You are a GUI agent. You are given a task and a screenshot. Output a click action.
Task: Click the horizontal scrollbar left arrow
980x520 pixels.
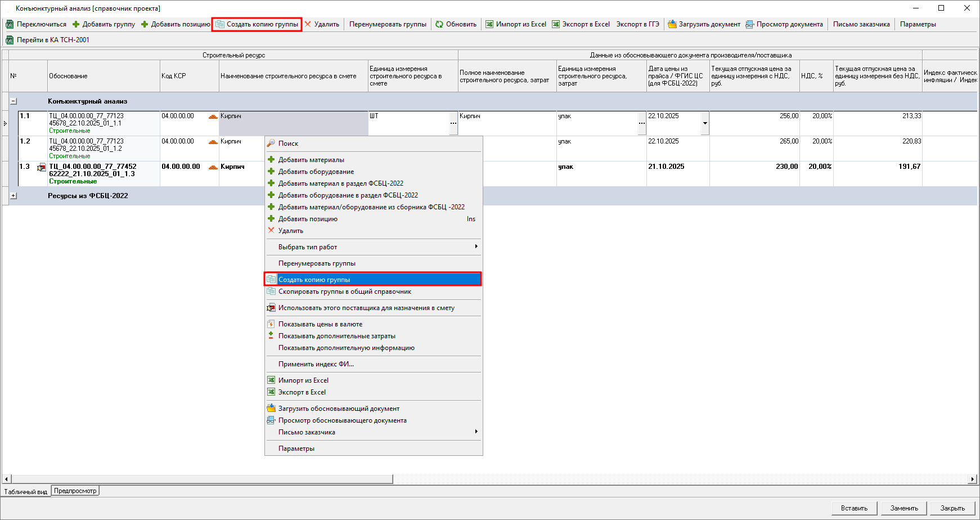click(x=6, y=479)
